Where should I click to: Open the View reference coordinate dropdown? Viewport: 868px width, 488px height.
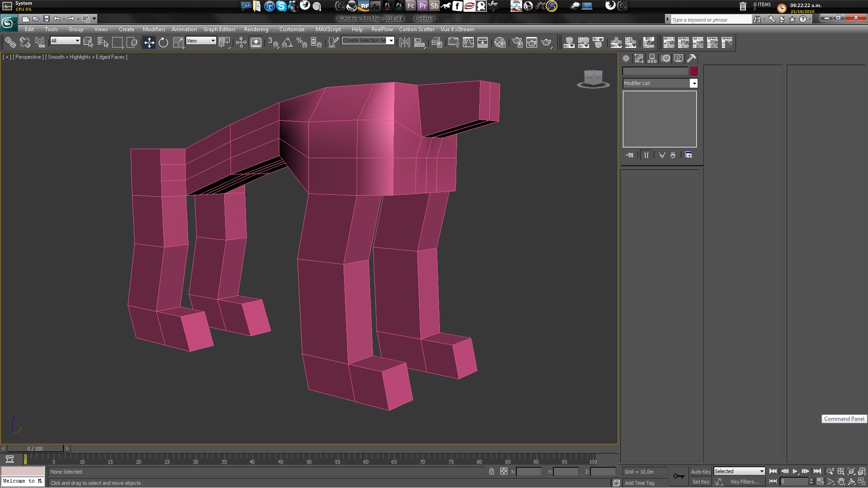pos(201,41)
